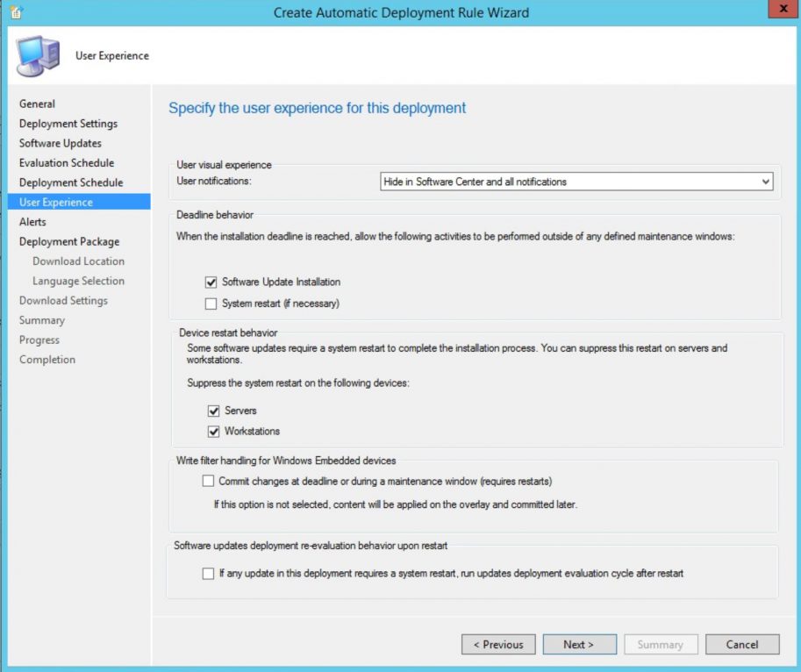Click the Next button
Image resolution: width=801 pixels, height=672 pixels.
pos(579,644)
